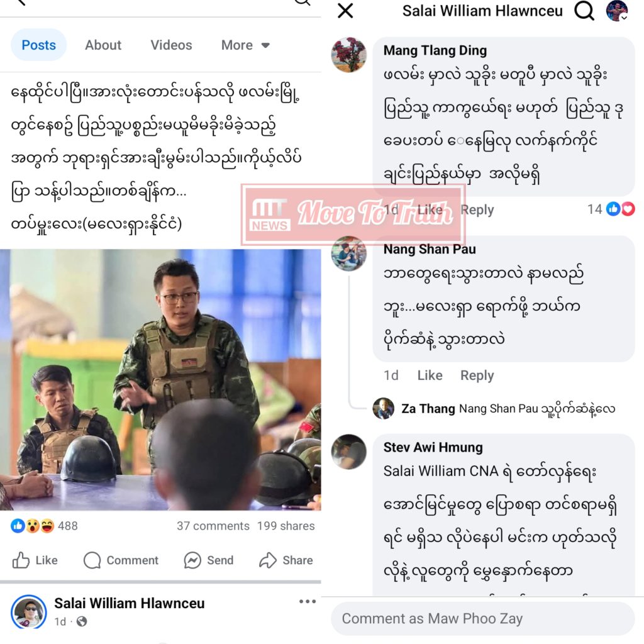Close the comments panel with X
Image resolution: width=644 pixels, height=644 pixels.
(345, 11)
